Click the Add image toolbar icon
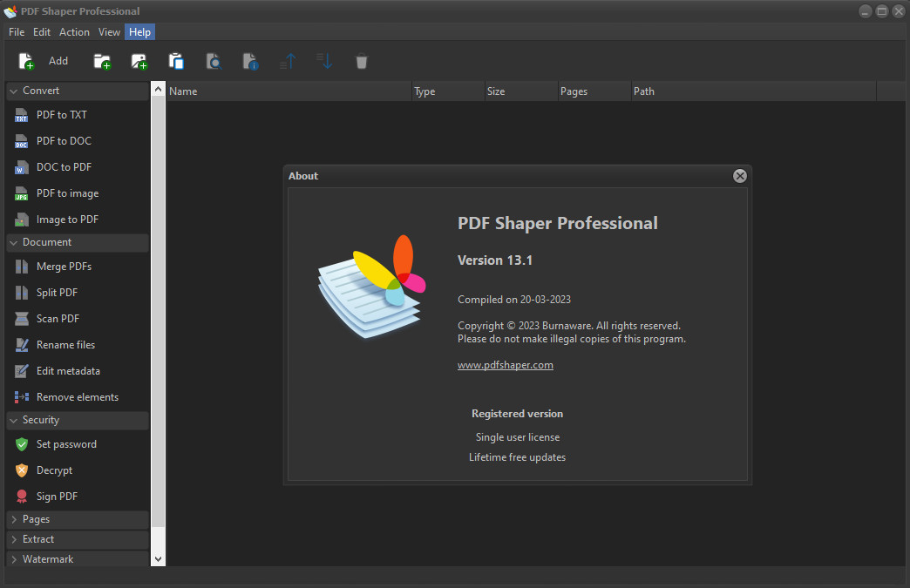 (139, 61)
